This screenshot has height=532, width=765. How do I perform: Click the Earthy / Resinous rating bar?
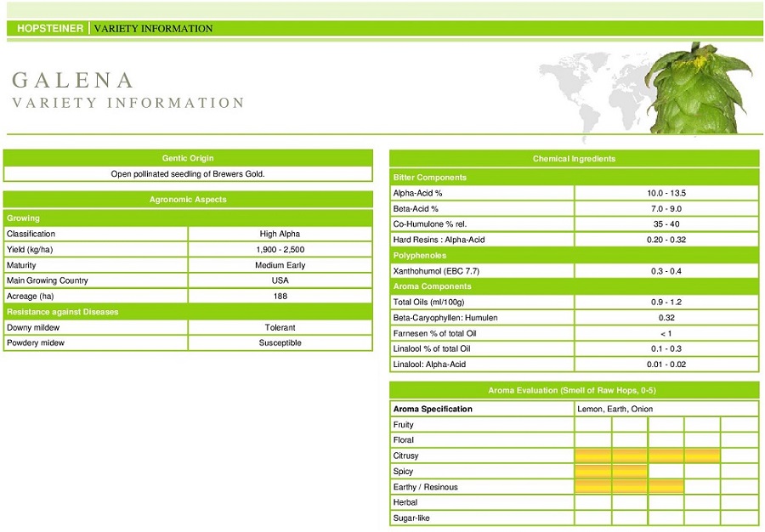pos(629,487)
